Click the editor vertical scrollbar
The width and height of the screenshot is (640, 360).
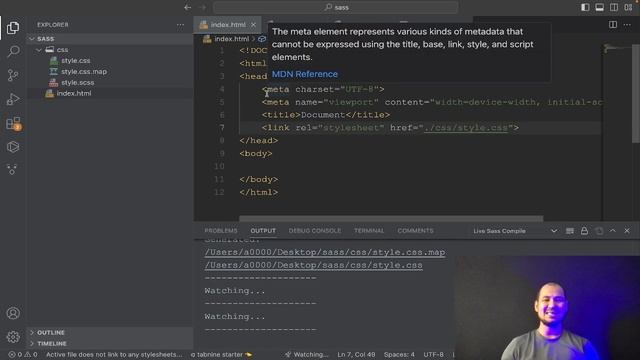coord(636,94)
